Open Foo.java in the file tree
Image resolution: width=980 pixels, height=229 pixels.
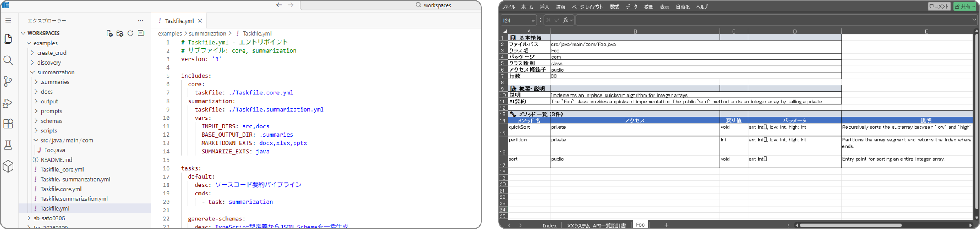[x=54, y=150]
